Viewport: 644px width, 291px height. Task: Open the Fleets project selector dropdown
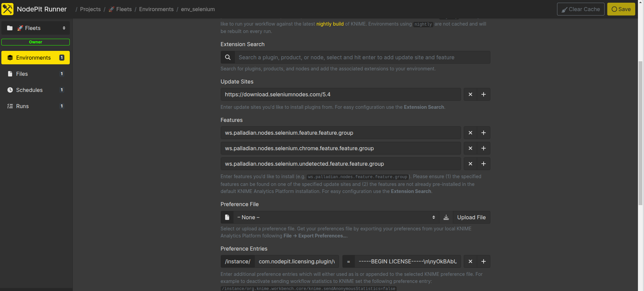[36, 28]
